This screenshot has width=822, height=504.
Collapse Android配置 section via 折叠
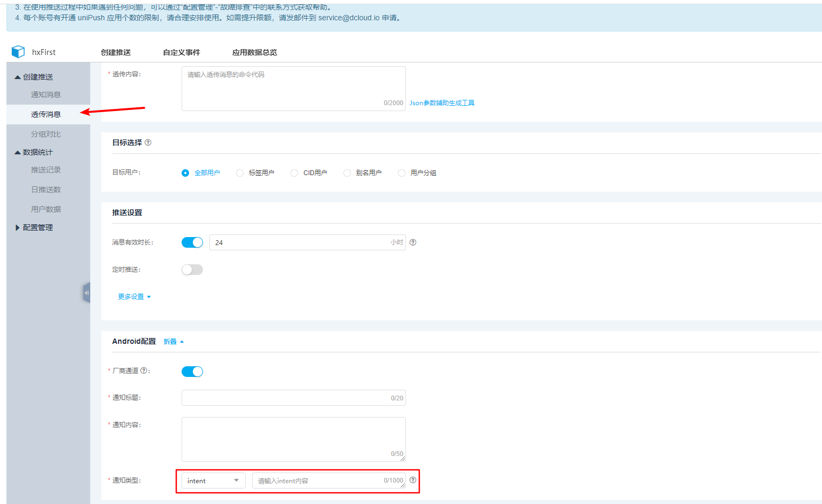click(x=174, y=342)
